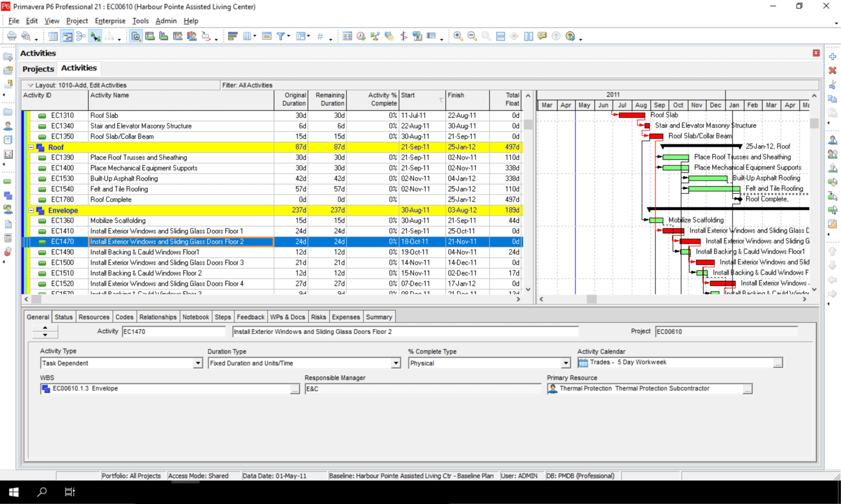
Task: Click the green plus Add icon
Action: click(x=832, y=57)
